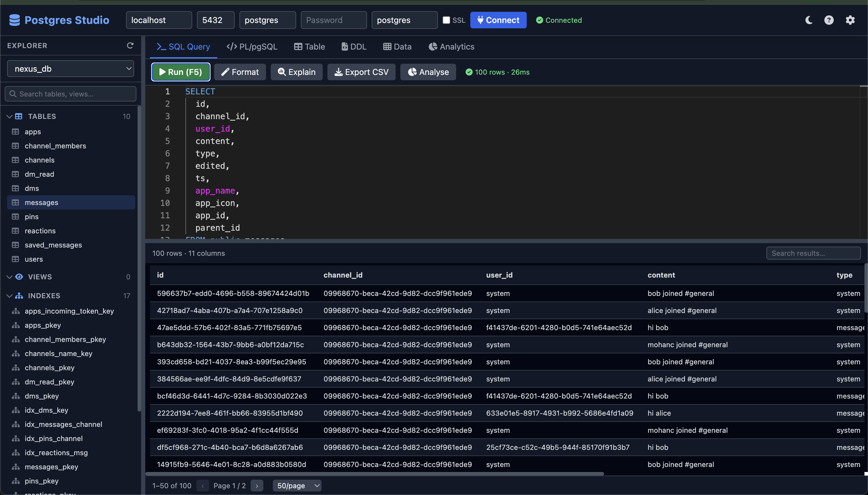Switch to the PL/pgSQL tab

pyautogui.click(x=252, y=47)
